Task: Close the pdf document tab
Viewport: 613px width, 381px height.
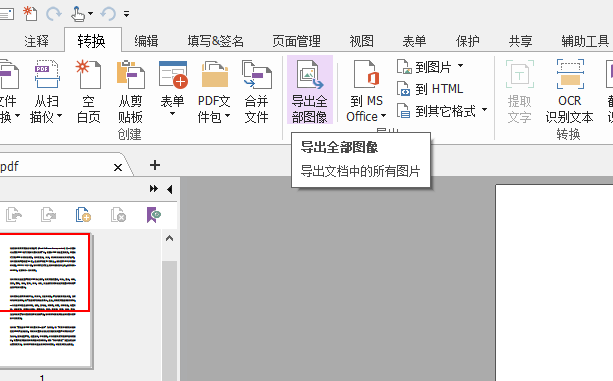Action: coord(118,168)
